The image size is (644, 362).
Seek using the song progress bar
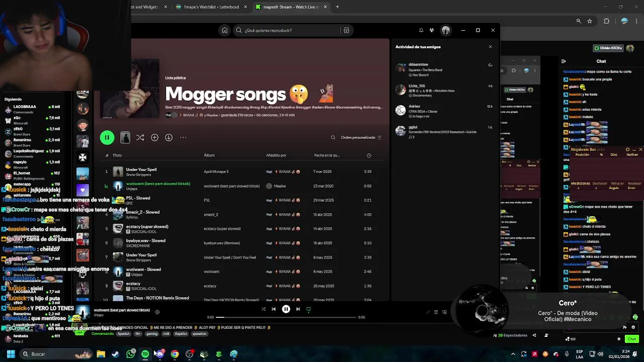click(x=286, y=317)
